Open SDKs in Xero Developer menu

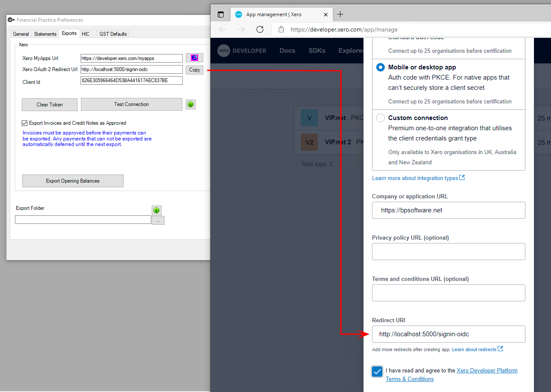tap(317, 51)
